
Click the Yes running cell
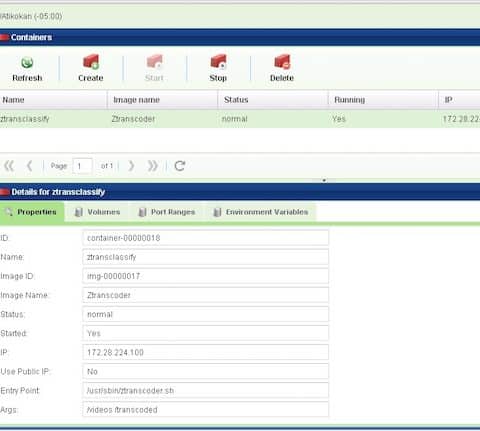tap(339, 119)
